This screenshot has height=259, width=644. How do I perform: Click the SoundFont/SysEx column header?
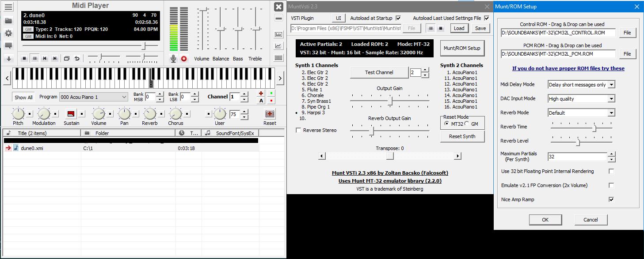(230, 133)
